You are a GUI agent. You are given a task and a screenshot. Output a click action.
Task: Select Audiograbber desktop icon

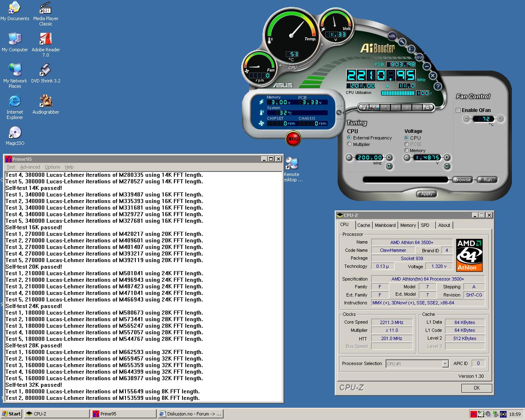point(46,105)
